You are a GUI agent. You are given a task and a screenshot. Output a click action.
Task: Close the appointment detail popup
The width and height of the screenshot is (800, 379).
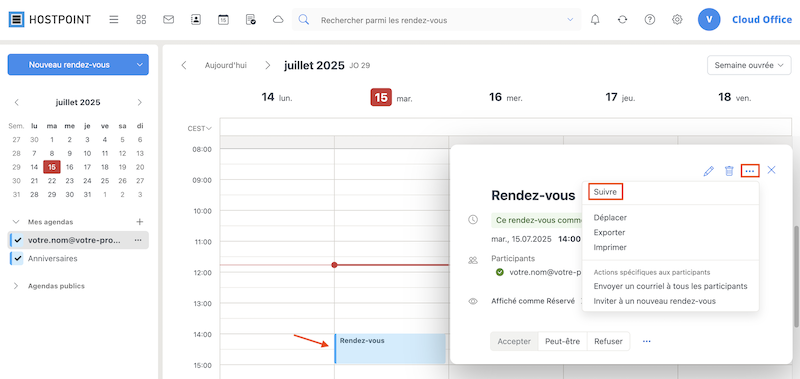(x=771, y=170)
